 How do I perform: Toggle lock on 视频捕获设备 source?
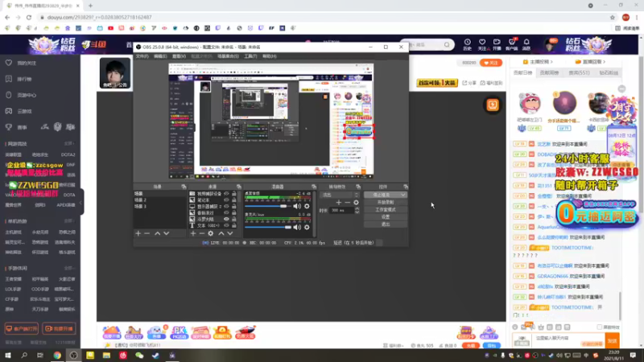pyautogui.click(x=233, y=194)
